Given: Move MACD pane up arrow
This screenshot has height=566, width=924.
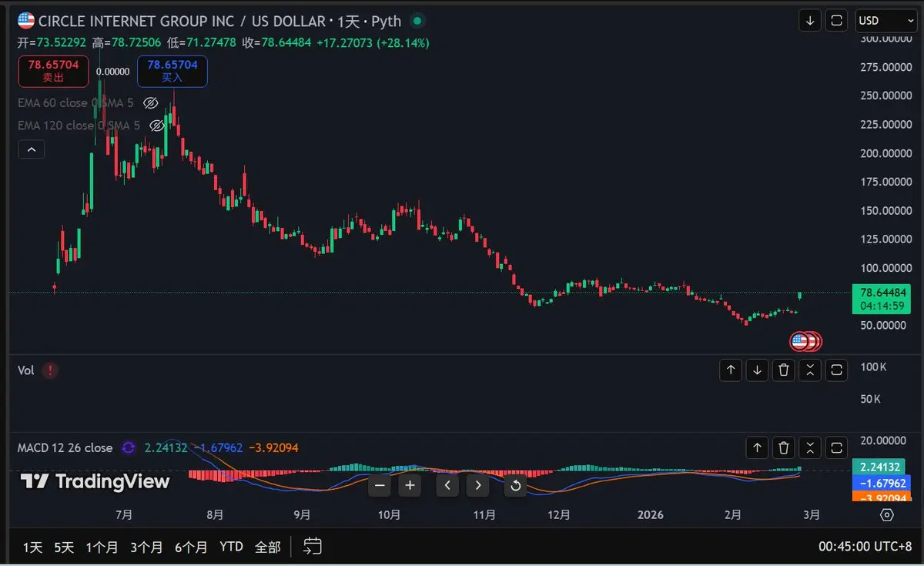Looking at the screenshot, I should tap(758, 447).
